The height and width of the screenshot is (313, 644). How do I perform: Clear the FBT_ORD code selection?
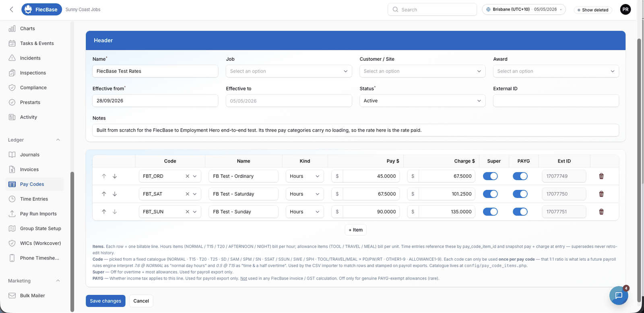[x=187, y=176]
